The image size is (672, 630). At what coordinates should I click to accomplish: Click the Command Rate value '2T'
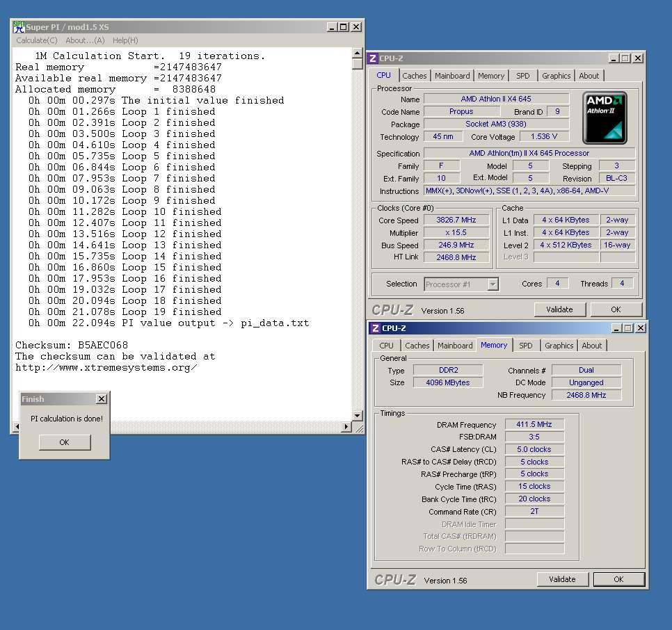tap(534, 511)
